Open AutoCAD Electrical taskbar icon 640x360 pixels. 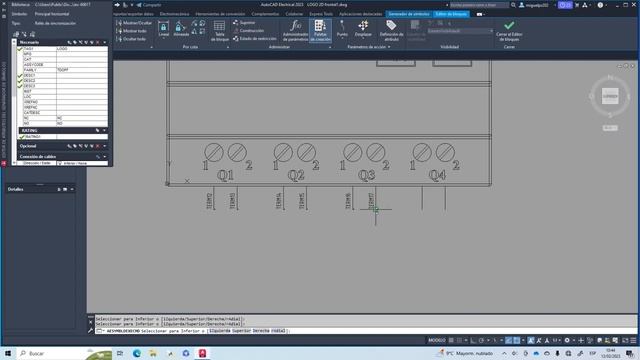(202, 353)
